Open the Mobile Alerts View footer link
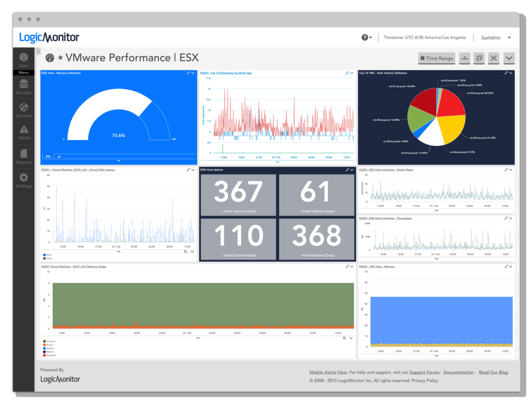The width and height of the screenshot is (532, 410). 328,373
